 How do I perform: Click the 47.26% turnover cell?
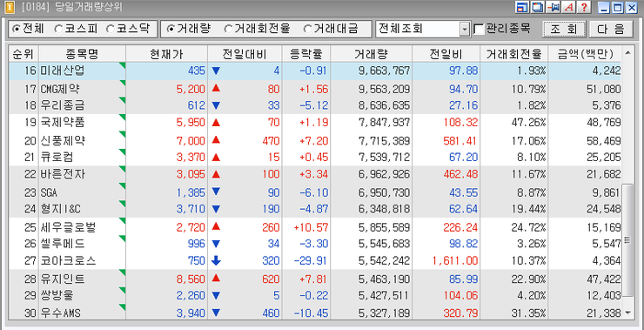point(528,123)
